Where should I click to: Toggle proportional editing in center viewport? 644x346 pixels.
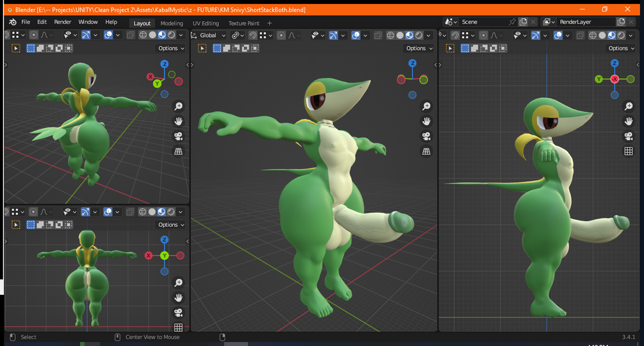281,36
